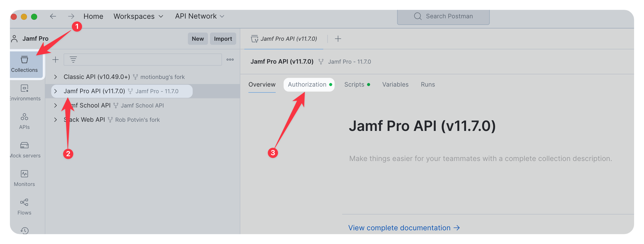Click the collection description placeholder text
644x244 pixels.
click(x=480, y=159)
